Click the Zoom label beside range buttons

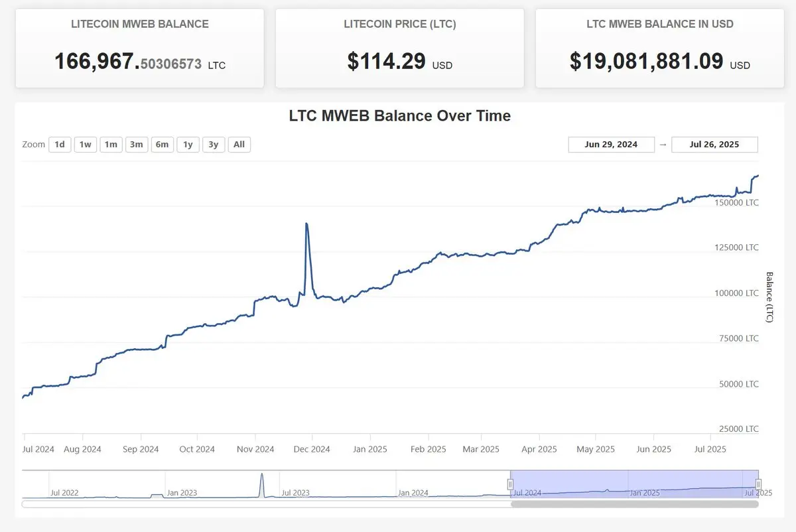(34, 145)
